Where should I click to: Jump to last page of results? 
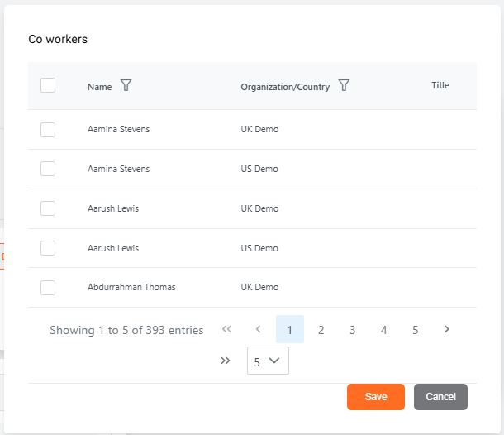(225, 361)
